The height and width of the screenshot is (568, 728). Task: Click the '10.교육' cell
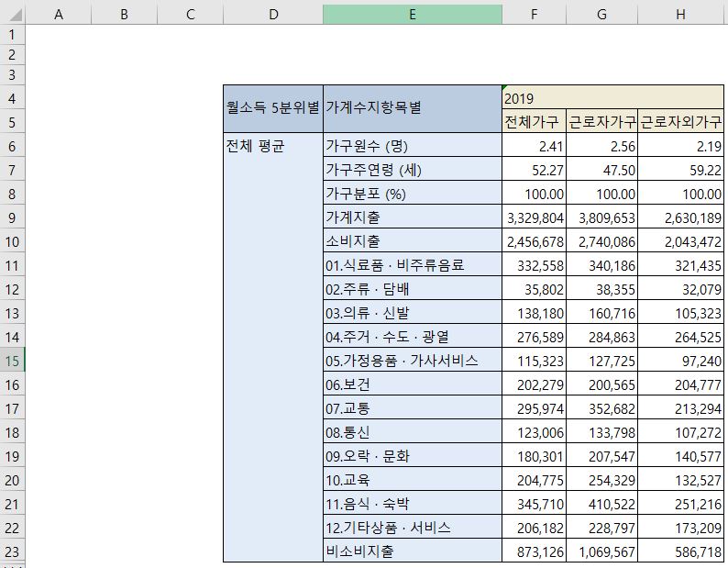(413, 479)
